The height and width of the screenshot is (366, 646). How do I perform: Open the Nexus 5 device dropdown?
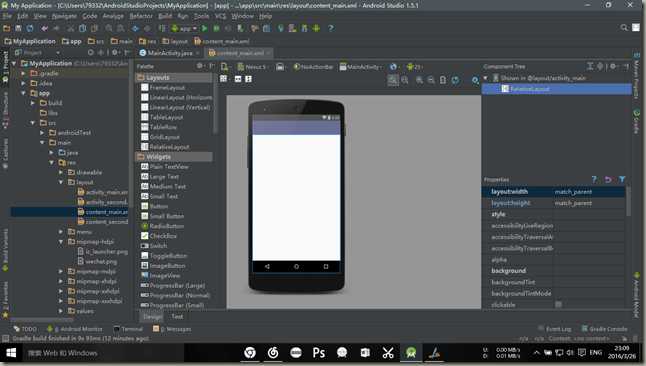pos(253,67)
